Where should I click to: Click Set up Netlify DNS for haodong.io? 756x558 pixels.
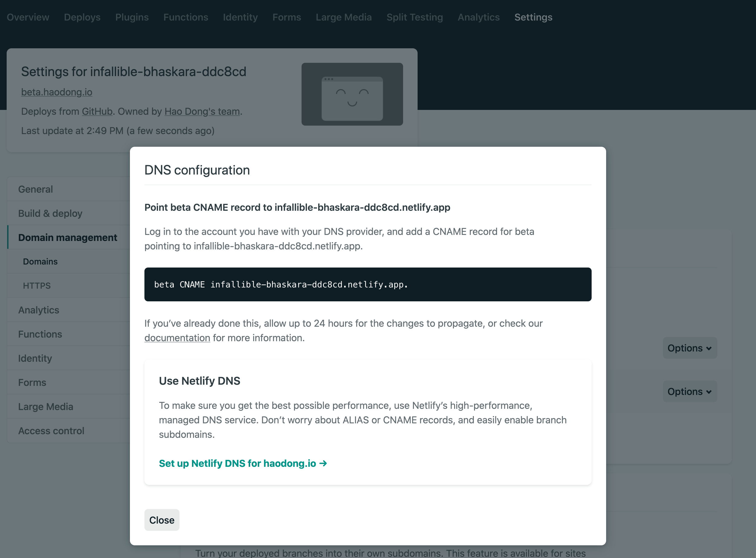pyautogui.click(x=244, y=463)
